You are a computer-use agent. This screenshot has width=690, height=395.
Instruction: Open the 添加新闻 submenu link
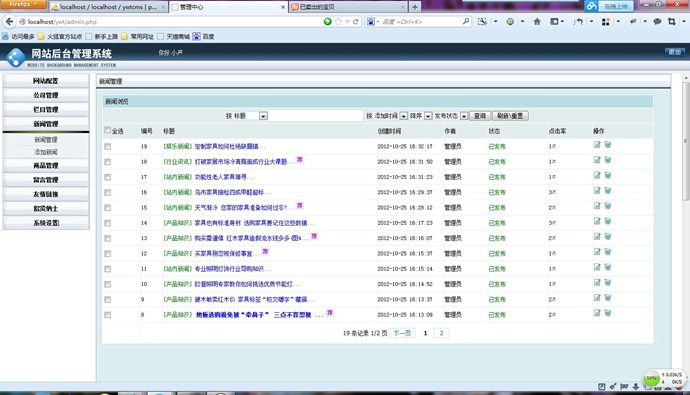coord(46,152)
